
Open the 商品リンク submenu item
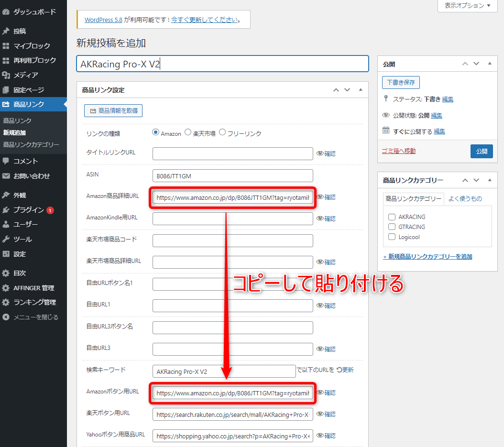[17, 121]
